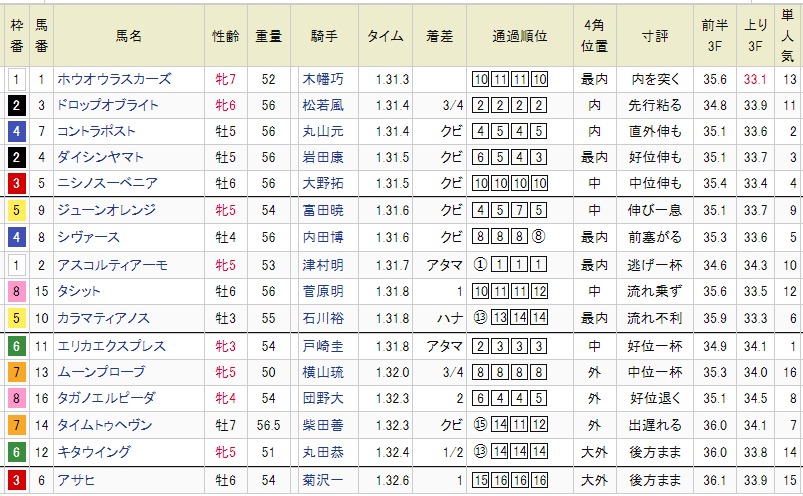Open ドロップオブライト horse page
Screen dimensions: 803x496
110,105
